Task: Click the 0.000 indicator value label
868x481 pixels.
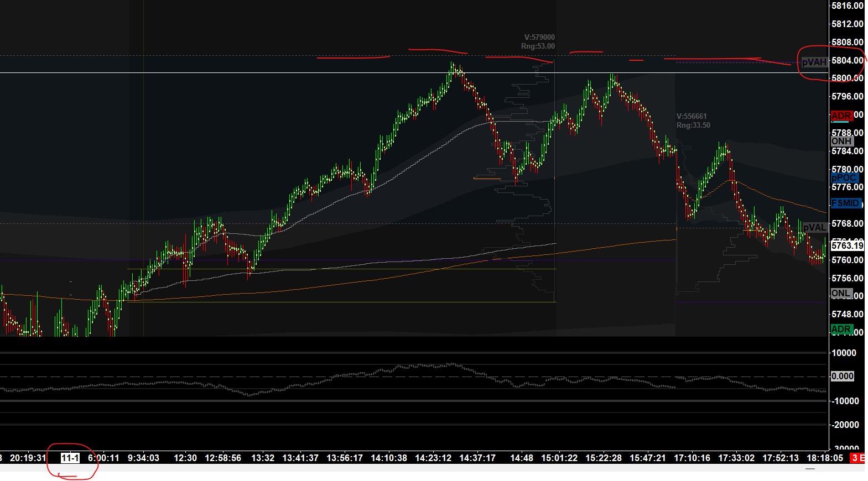Action: (843, 376)
